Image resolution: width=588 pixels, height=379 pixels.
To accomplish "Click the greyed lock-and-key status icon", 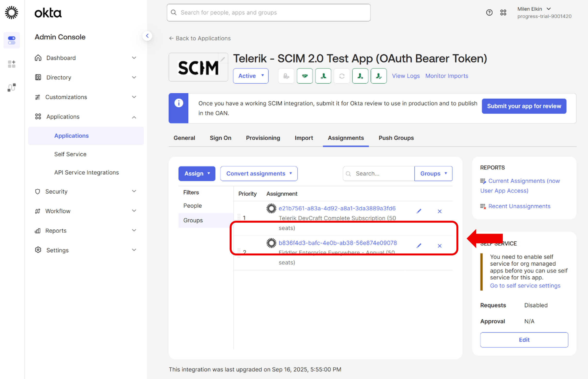I will click(286, 76).
